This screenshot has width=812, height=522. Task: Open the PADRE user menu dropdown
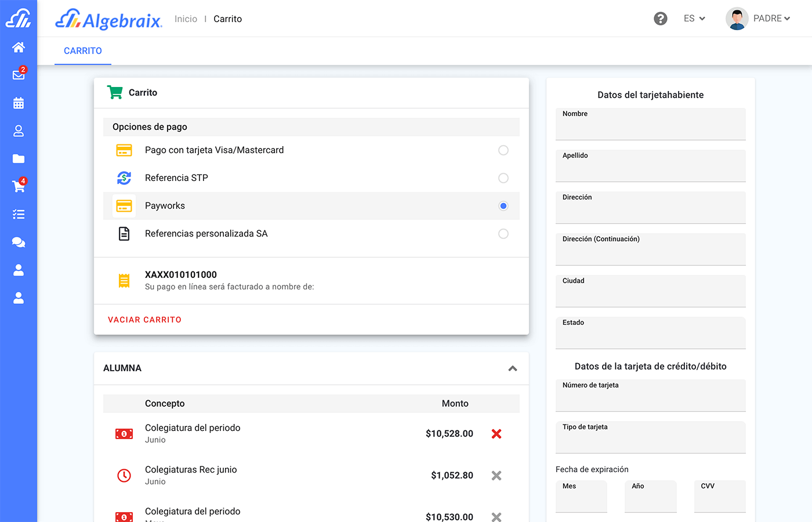coord(759,19)
